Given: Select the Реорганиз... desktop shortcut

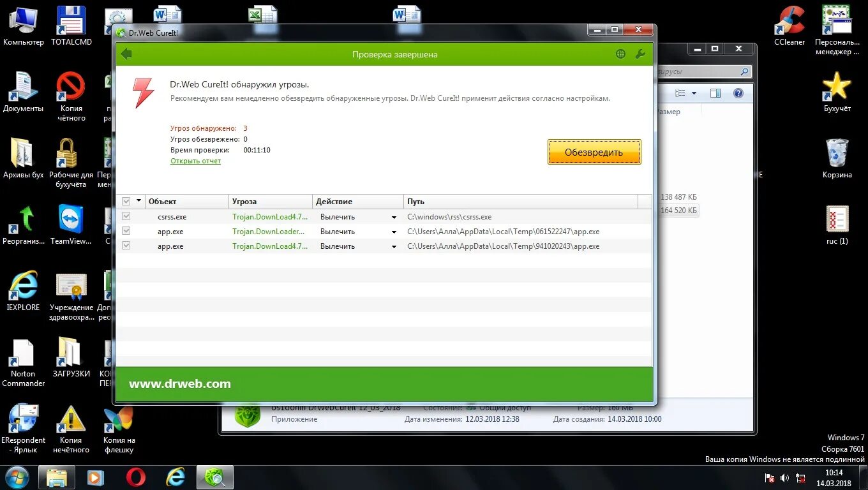Looking at the screenshot, I should 24,225.
